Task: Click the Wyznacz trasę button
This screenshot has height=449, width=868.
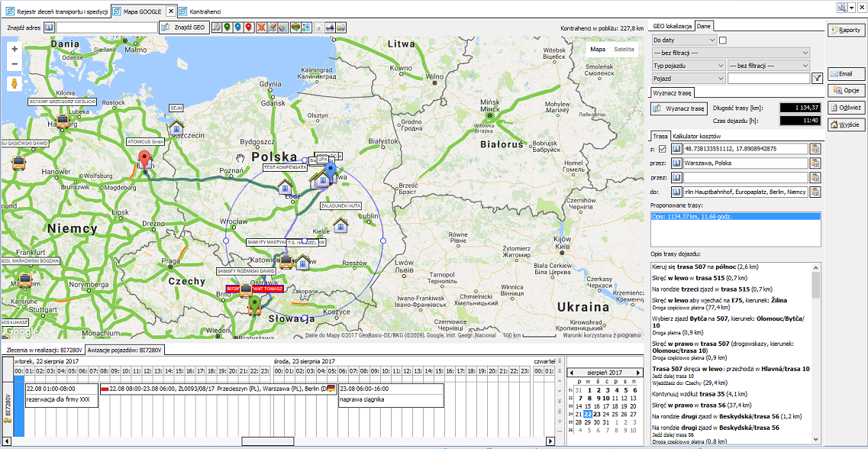Action: point(679,108)
